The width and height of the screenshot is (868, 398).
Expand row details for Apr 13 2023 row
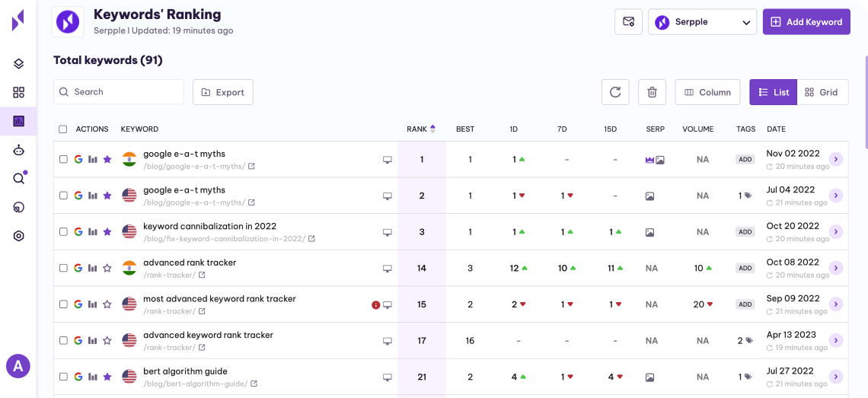(835, 340)
